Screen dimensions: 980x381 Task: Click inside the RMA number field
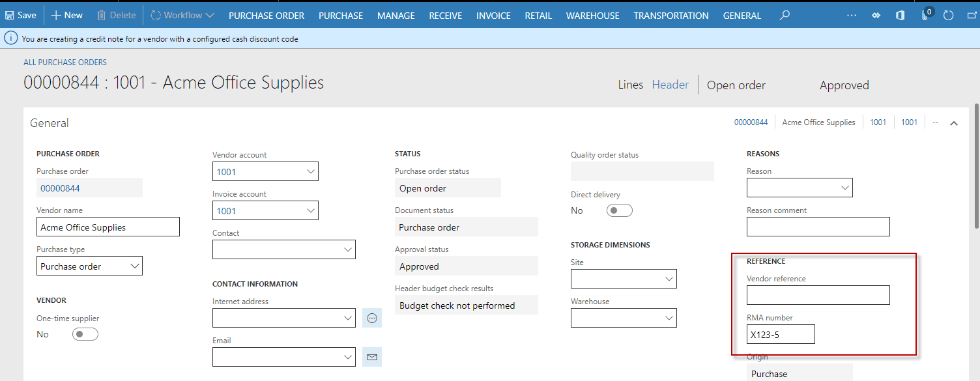[x=780, y=333]
